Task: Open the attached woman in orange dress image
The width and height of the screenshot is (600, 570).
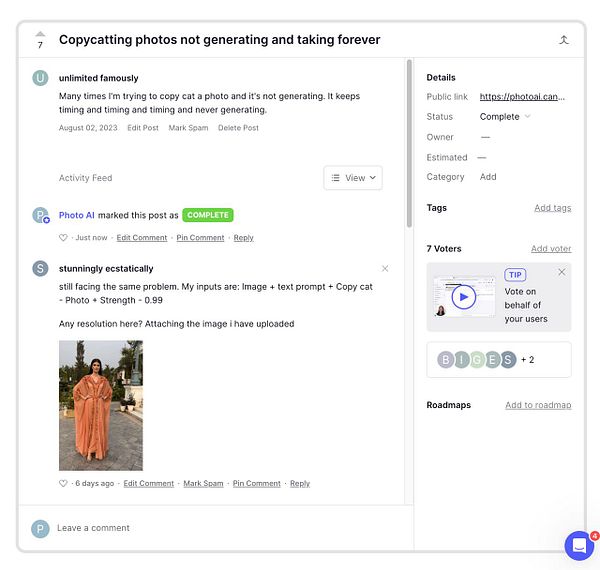Action: tap(101, 406)
